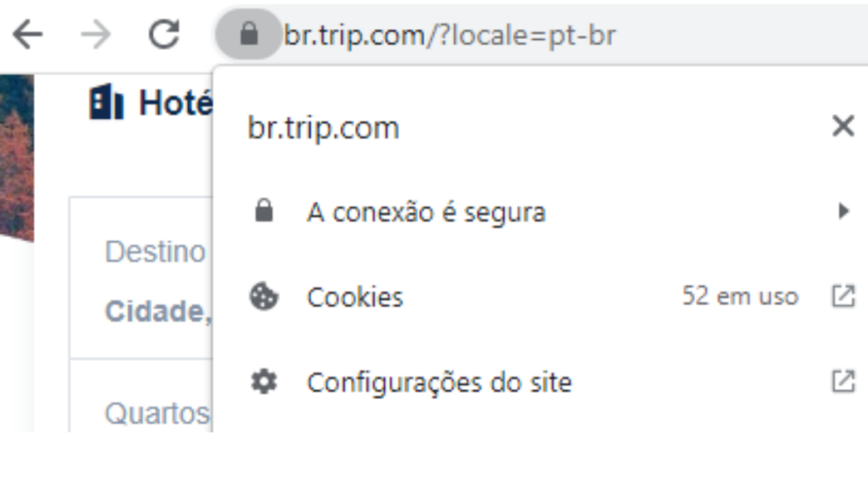The width and height of the screenshot is (868, 488).
Task: Click the padlock icon in the address bar
Action: point(248,35)
